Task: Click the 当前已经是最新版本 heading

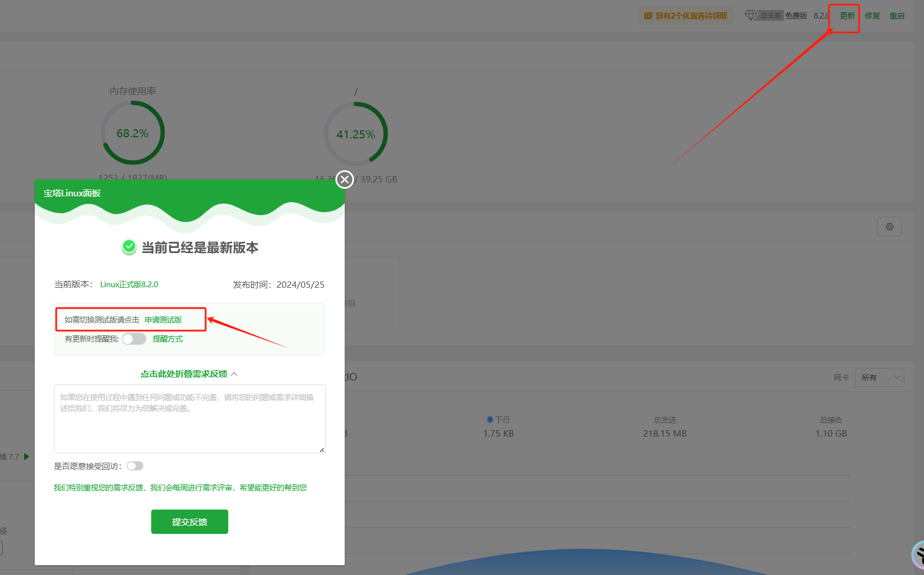Action: coord(200,248)
